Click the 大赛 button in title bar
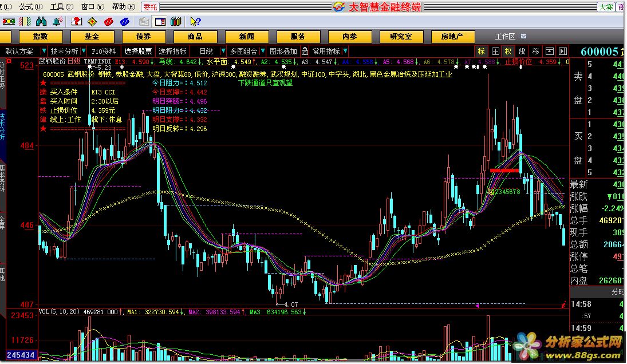627x364 pixels. tap(606, 7)
